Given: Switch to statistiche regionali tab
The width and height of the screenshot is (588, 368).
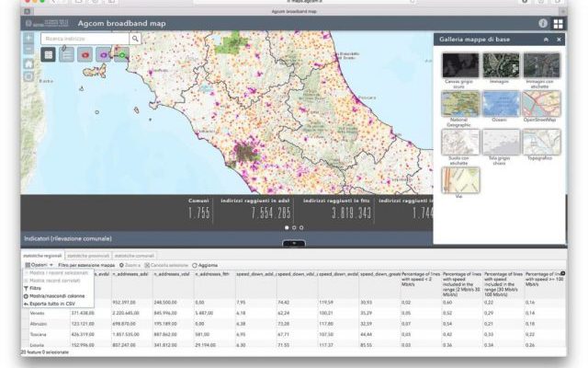Looking at the screenshot, I should (42, 256).
